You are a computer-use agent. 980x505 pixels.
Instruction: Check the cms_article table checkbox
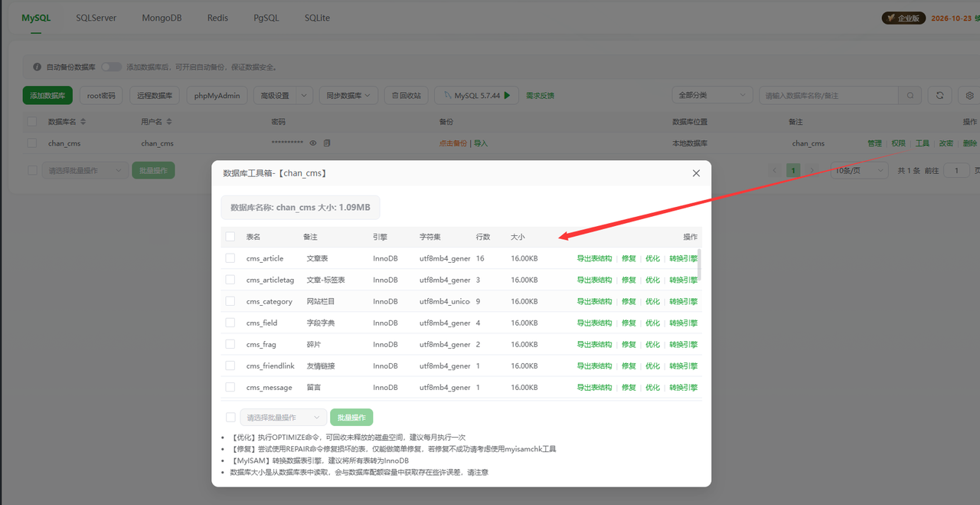pyautogui.click(x=230, y=258)
